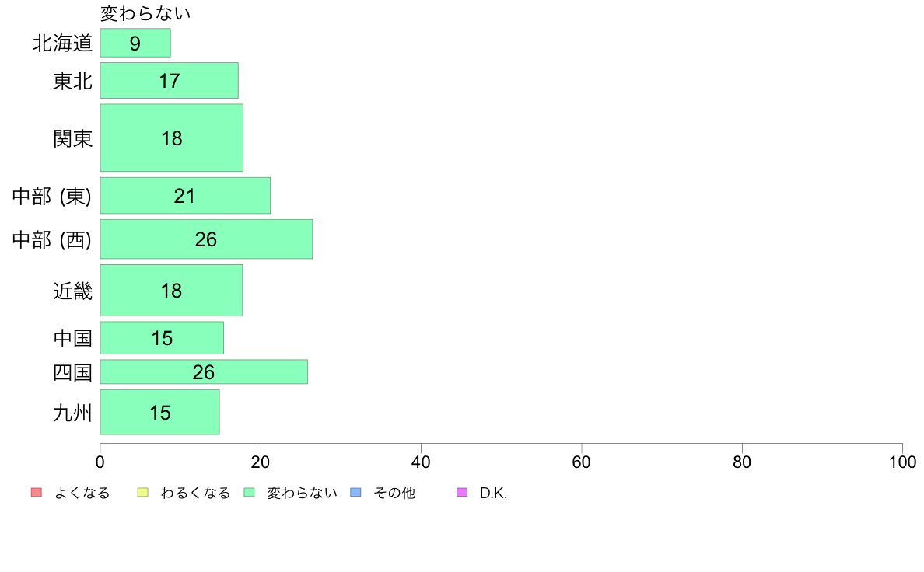Click the 九州 bar showing 15

click(x=159, y=412)
